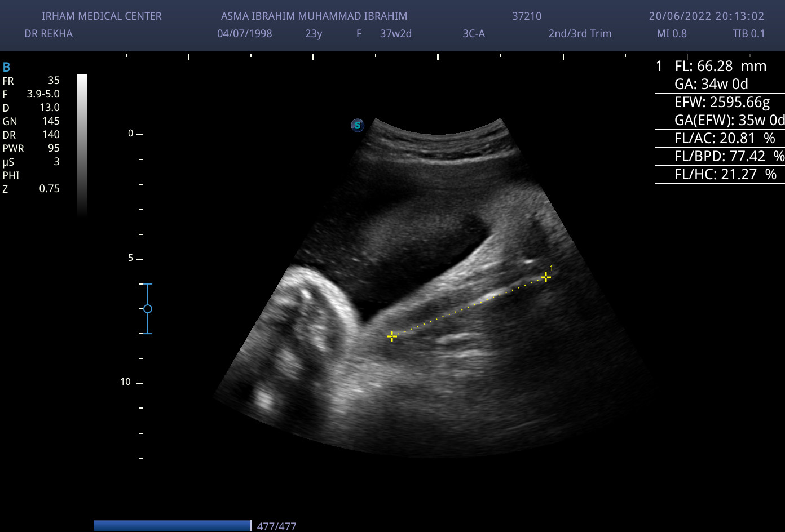785x532 pixels.
Task: Click the patient name in header
Action: tap(314, 16)
